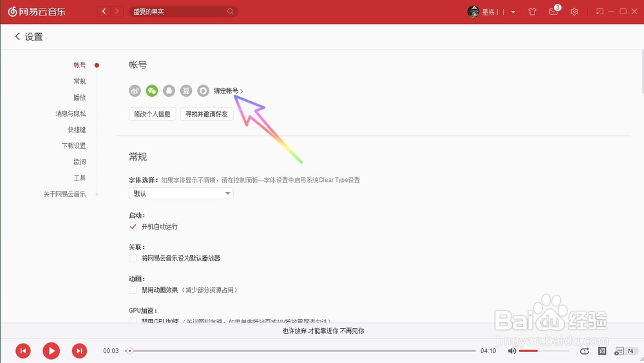Select 关于网易云音乐 in settings sidebar
The height and width of the screenshot is (363, 644).
click(64, 194)
